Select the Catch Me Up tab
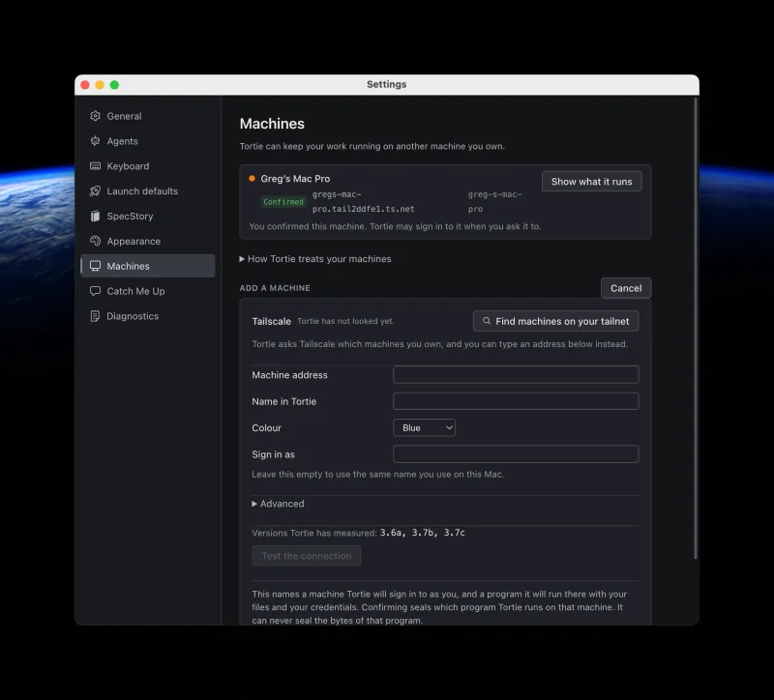Screen dimensions: 774x700 [148, 291]
